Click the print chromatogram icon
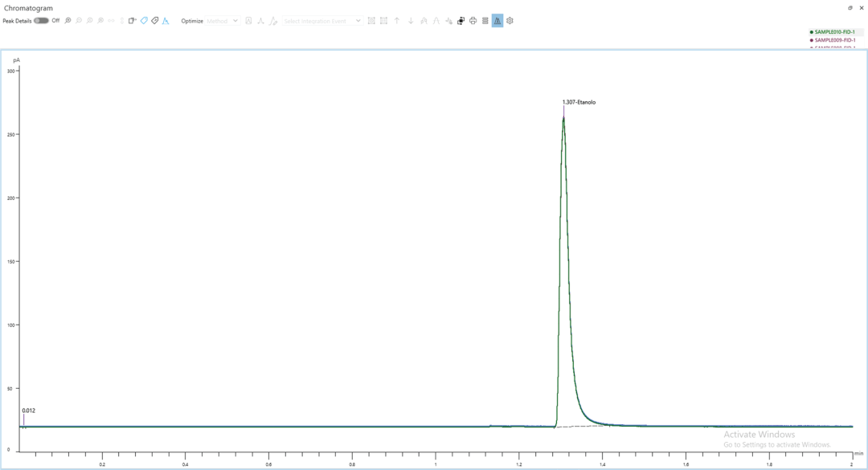The width and height of the screenshot is (868, 470). click(473, 20)
